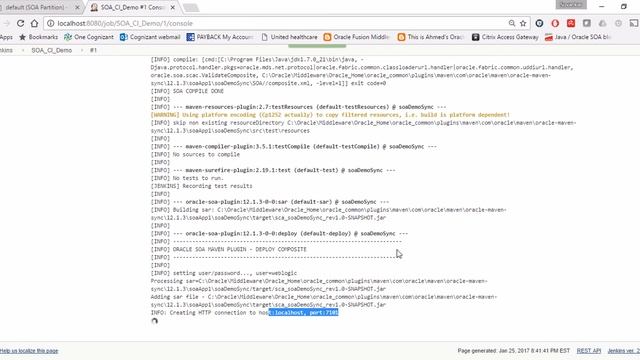Image resolution: width=640 pixels, height=360 pixels.
Task: Select the SOA_CI_Demo #1 Console tab
Action: coord(131,7)
